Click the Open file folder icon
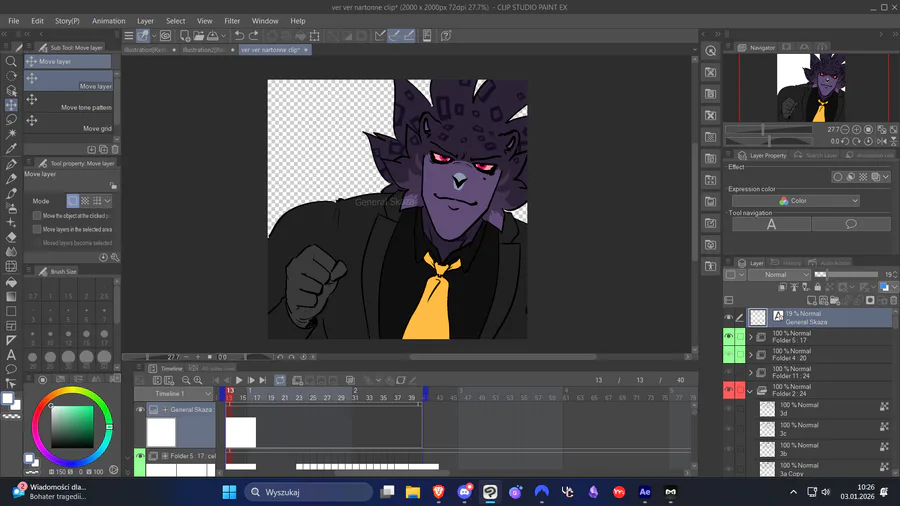The image size is (900, 506). tap(199, 36)
